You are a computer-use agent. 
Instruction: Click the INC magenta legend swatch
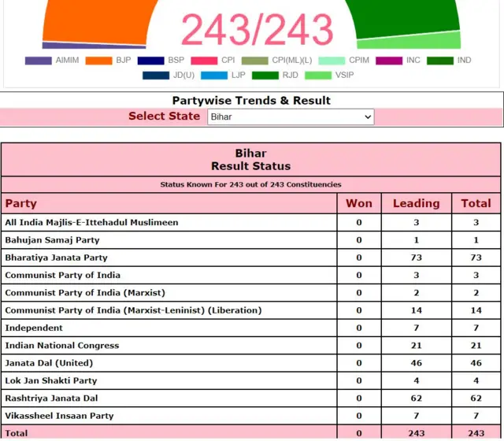point(389,61)
